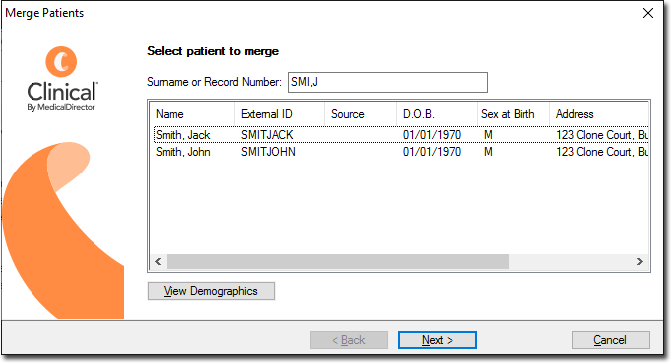Sort by the Name column header
Screen dimensions: 671x363
click(192, 114)
